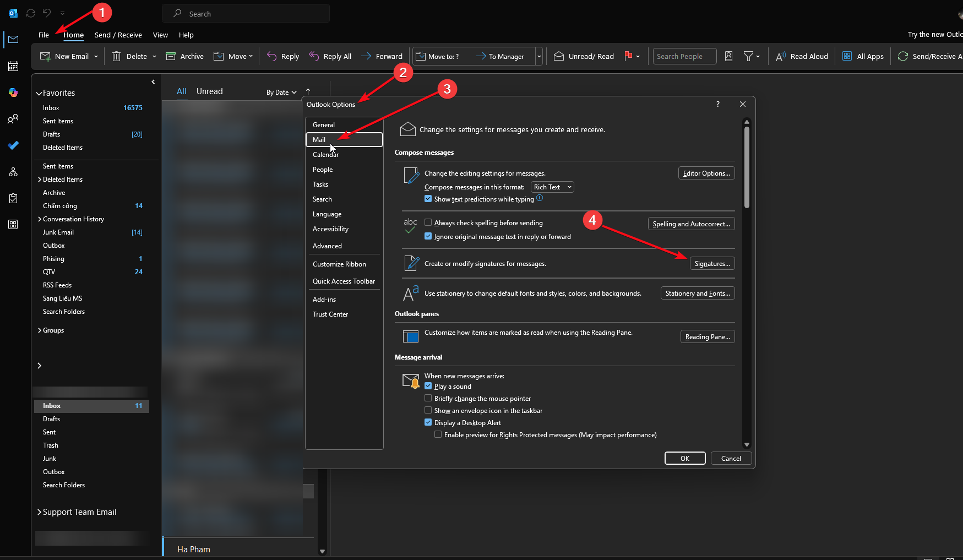Open the org explorer icon in rail
Screen dimensions: 963x560
13,172
